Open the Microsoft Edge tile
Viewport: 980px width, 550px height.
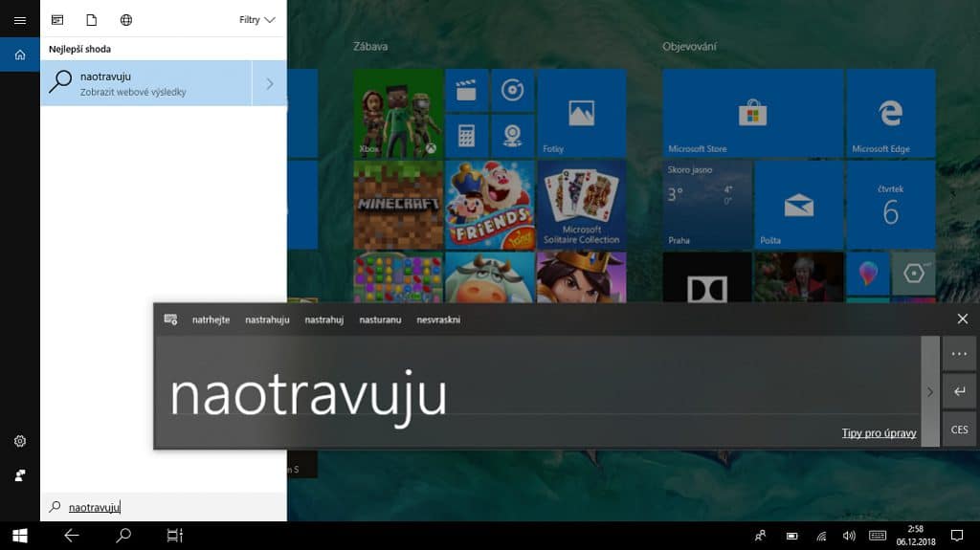tap(891, 113)
